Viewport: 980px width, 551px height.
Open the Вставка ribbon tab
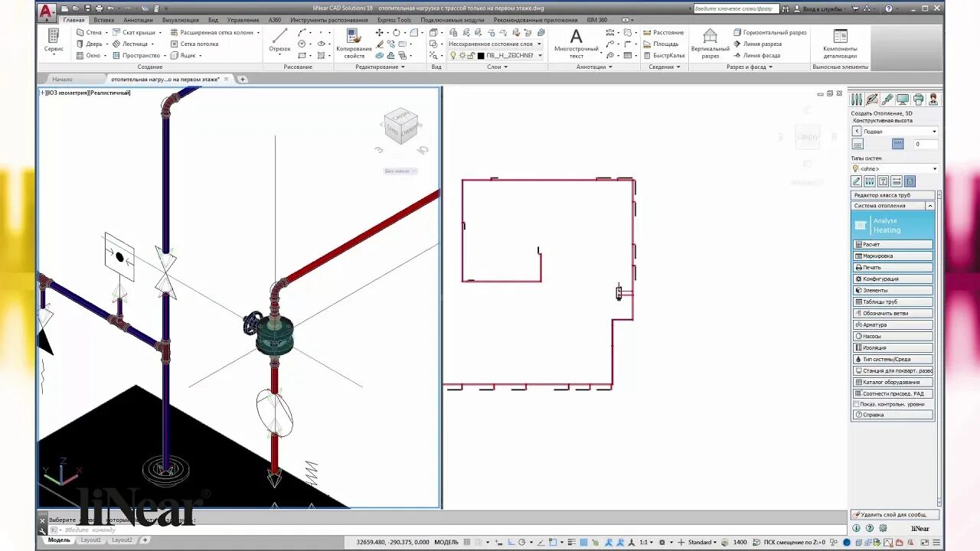pos(104,20)
